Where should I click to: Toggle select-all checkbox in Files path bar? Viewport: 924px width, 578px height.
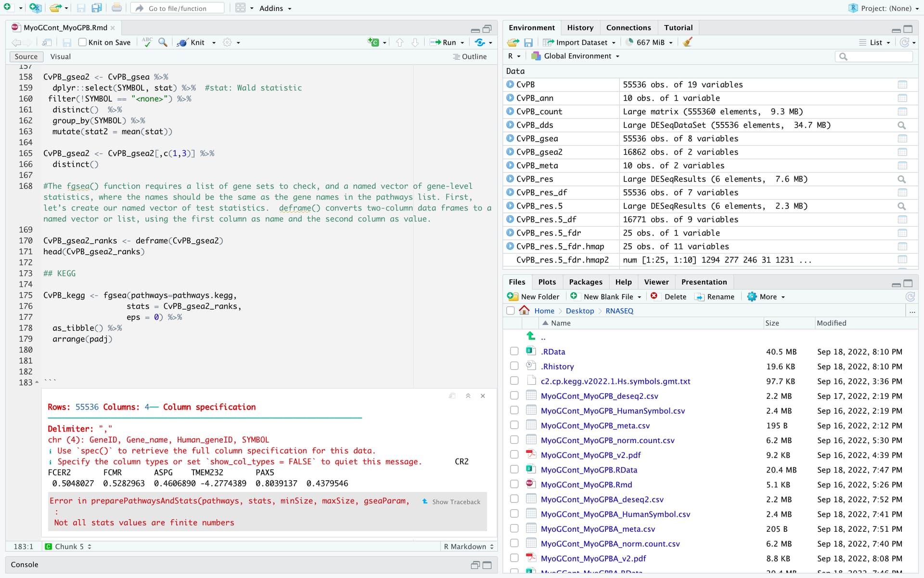point(511,311)
